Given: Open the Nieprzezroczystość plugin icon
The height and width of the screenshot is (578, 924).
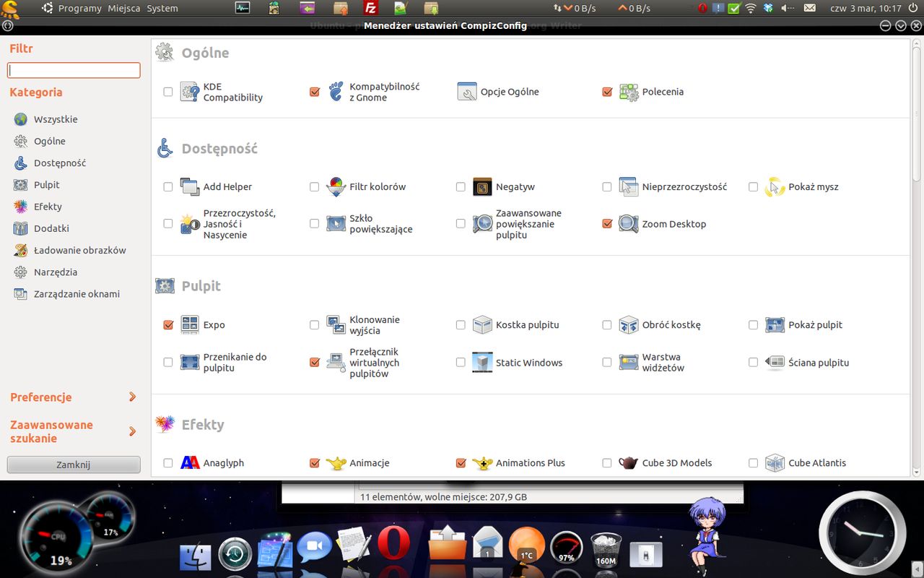Looking at the screenshot, I should click(x=629, y=186).
